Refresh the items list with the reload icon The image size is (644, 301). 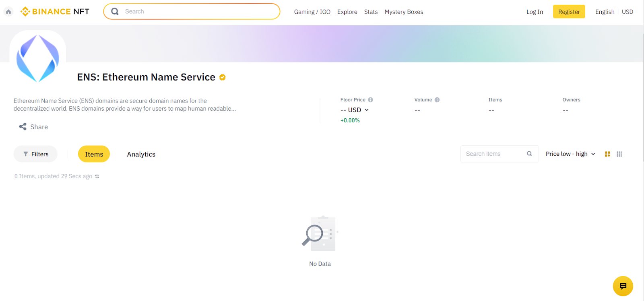[97, 177]
